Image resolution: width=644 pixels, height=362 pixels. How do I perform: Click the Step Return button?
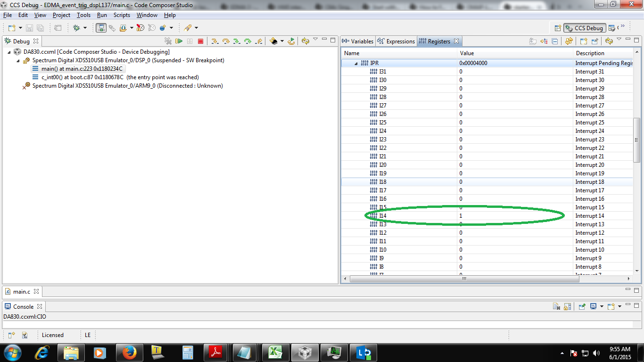259,41
